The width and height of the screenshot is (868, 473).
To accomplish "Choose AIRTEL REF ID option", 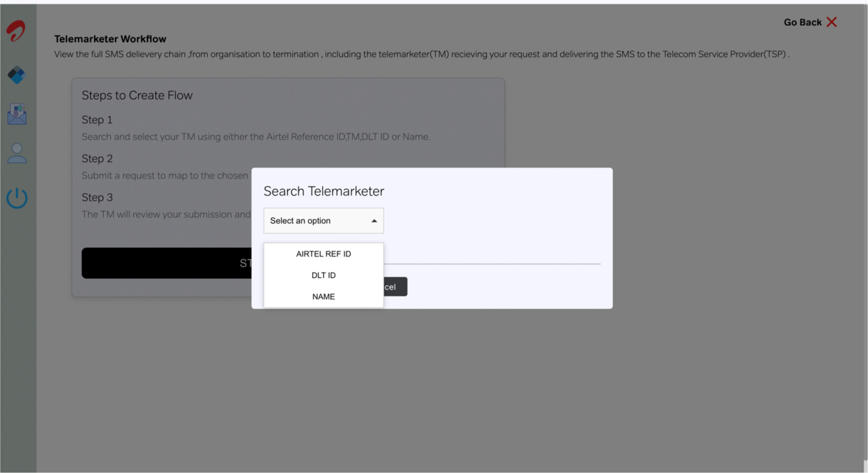I will (323, 254).
